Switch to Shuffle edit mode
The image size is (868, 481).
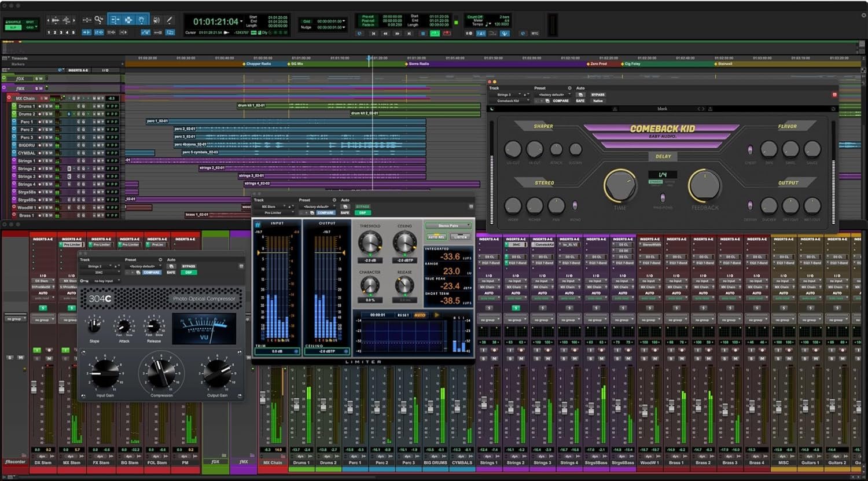tap(12, 21)
